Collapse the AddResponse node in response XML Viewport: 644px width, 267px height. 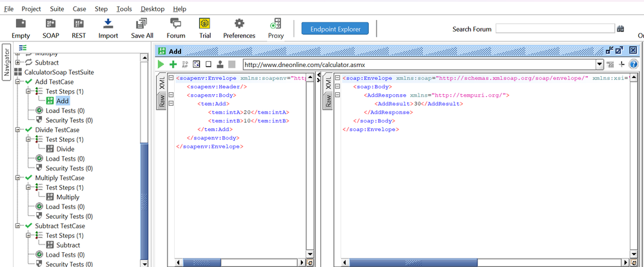tap(338, 95)
